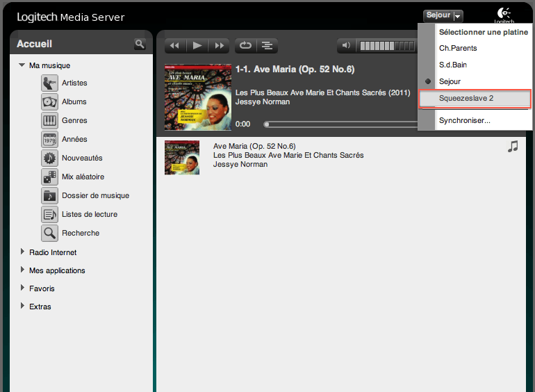Toggle repeat mode with the loop icon
Screen dimensions: 535x392
tap(246, 46)
